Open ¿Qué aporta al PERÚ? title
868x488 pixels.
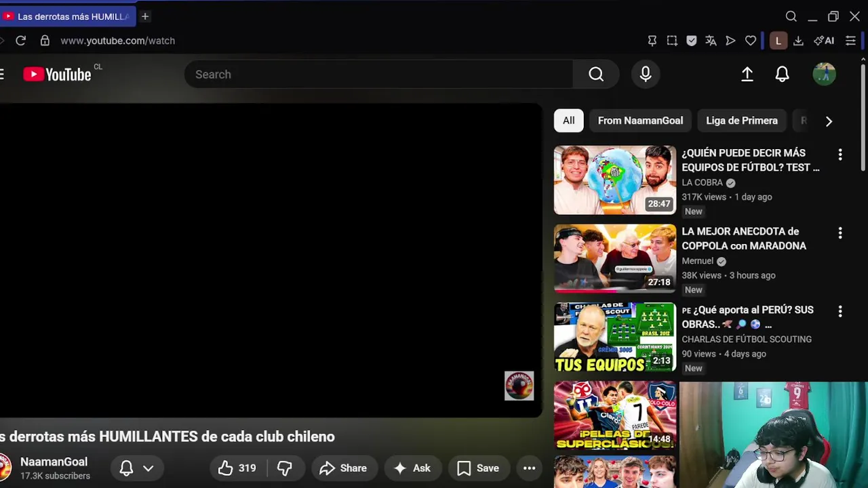pyautogui.click(x=747, y=317)
